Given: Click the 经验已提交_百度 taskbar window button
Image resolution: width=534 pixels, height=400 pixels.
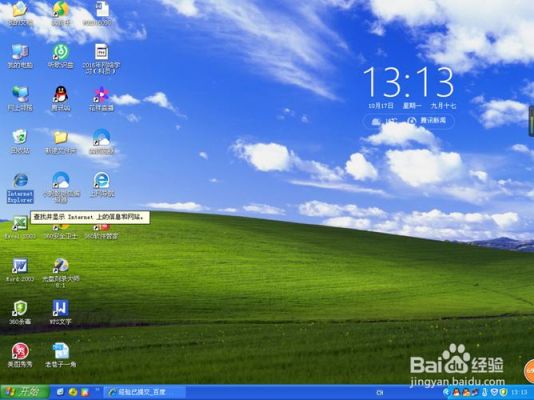Looking at the screenshot, I should pyautogui.click(x=144, y=393).
